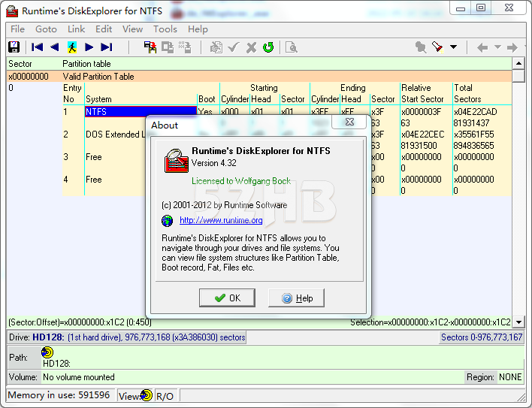Click the application icon in title bar
This screenshot has height=408, width=532.
(12, 11)
